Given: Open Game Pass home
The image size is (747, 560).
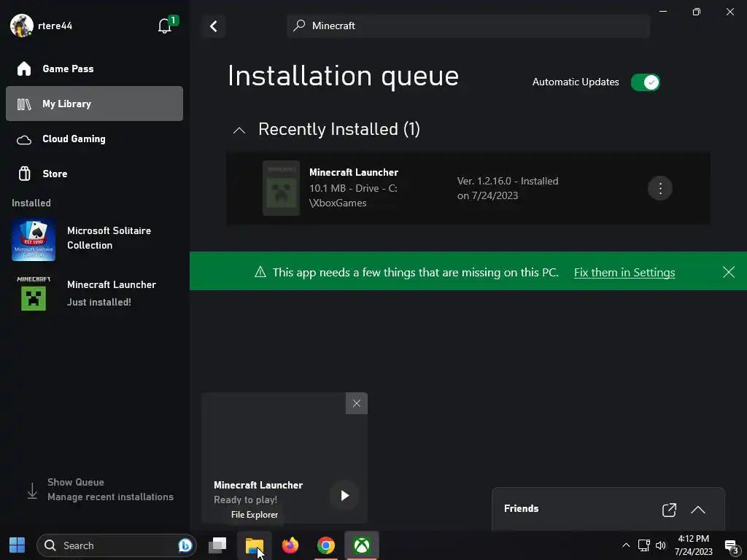Looking at the screenshot, I should [x=94, y=69].
